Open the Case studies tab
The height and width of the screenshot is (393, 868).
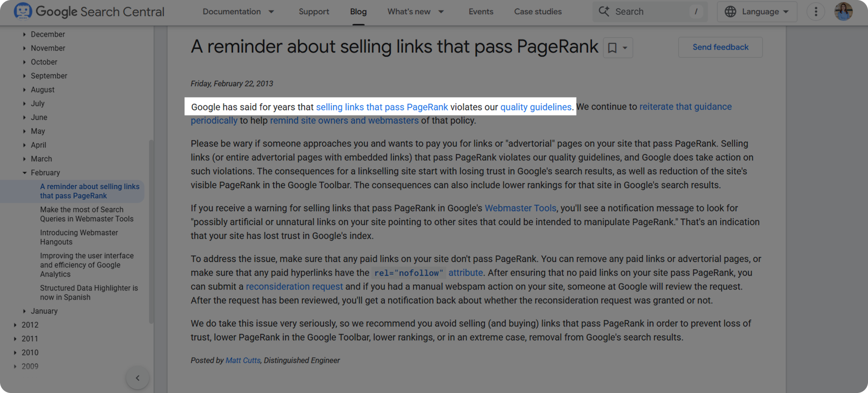pyautogui.click(x=538, y=12)
